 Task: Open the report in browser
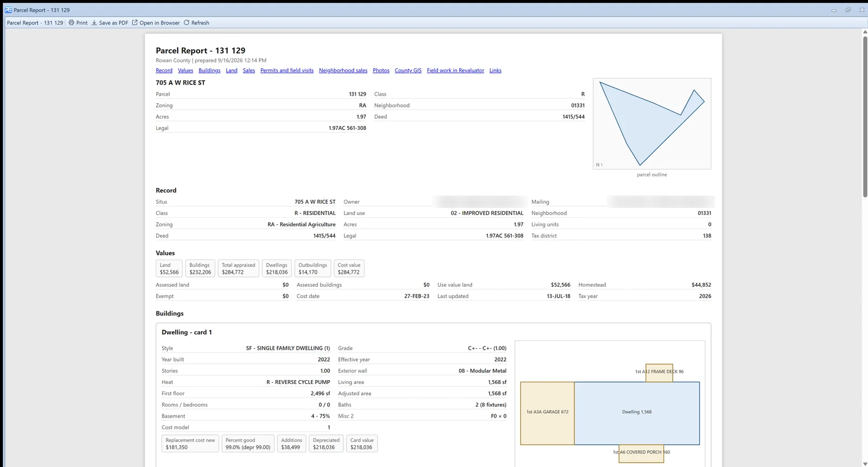click(156, 23)
